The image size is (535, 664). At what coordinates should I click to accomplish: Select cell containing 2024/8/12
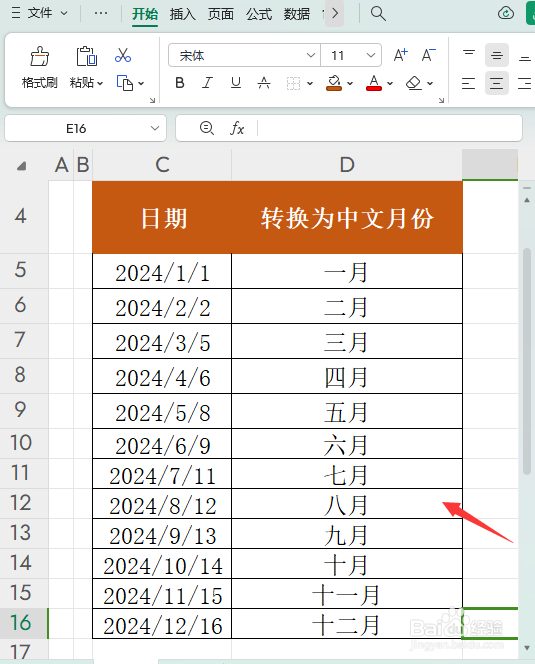(162, 504)
